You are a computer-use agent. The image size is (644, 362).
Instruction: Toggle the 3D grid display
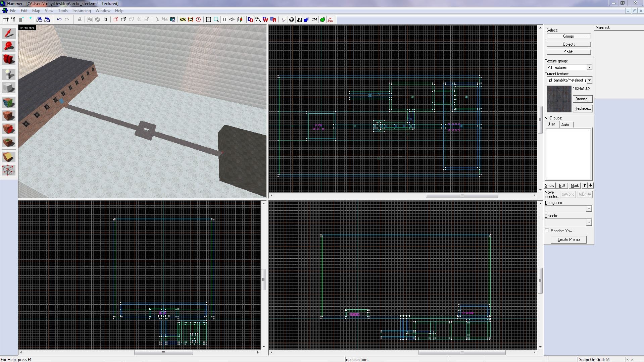pos(13,19)
